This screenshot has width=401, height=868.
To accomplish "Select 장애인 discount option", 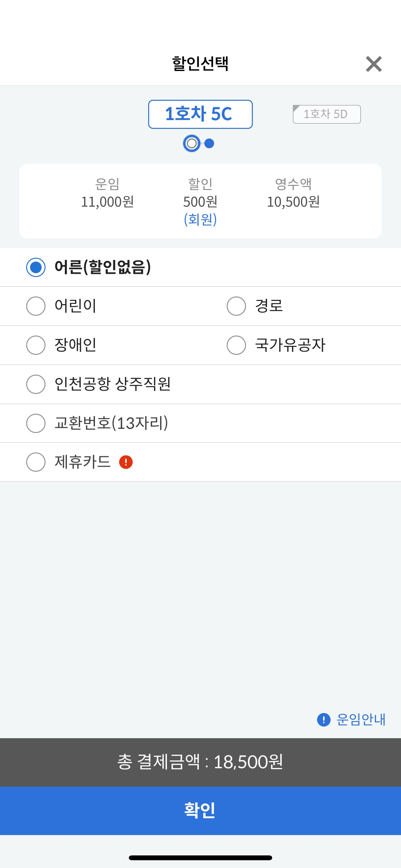I will point(36,345).
